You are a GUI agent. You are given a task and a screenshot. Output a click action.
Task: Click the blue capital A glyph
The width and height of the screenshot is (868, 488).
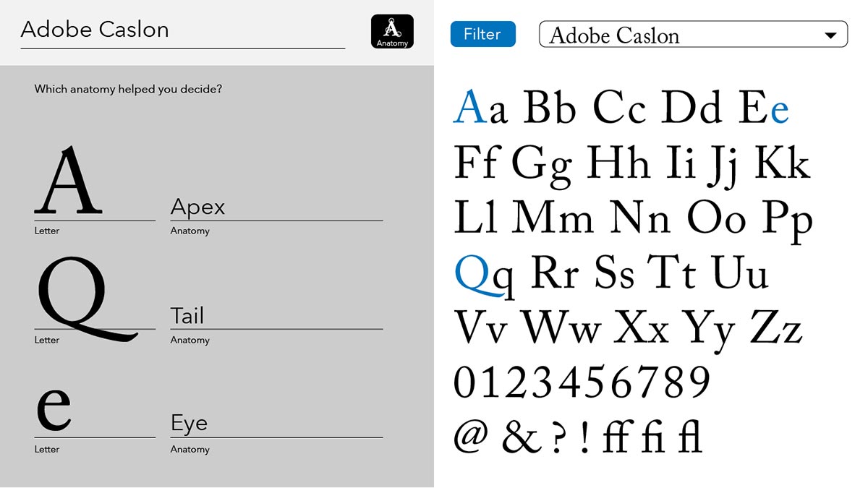click(x=470, y=106)
